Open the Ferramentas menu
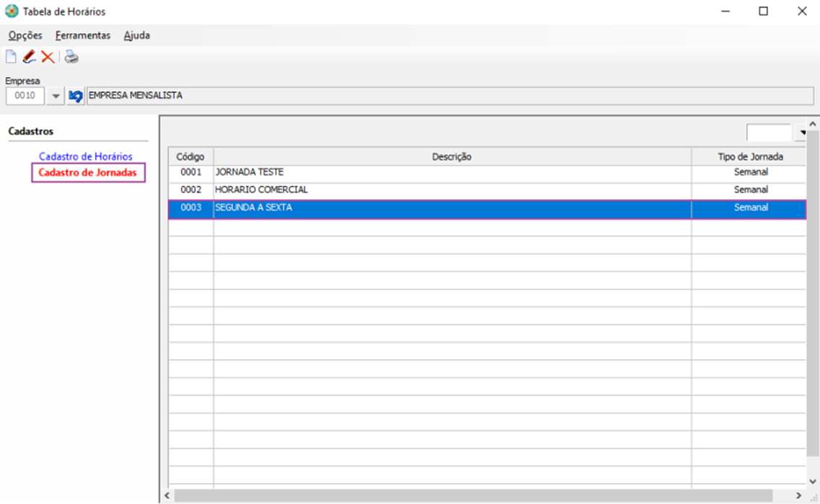The image size is (820, 504). click(x=83, y=35)
